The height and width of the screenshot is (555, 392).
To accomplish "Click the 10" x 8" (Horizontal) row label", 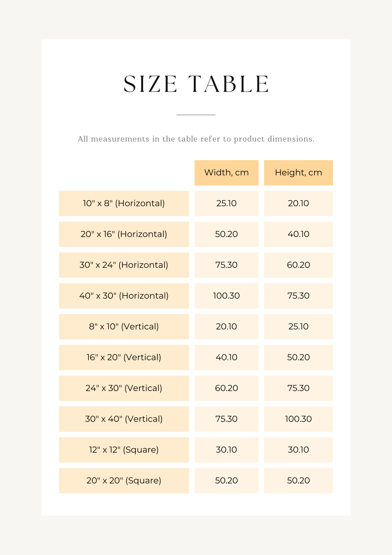I will point(124,203).
